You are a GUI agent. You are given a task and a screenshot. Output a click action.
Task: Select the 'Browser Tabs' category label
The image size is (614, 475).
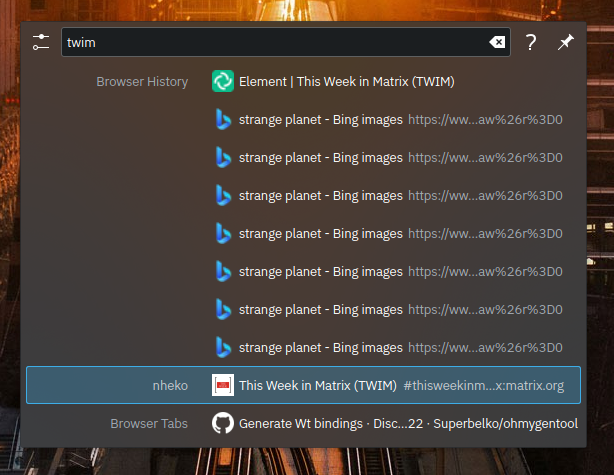click(x=149, y=424)
